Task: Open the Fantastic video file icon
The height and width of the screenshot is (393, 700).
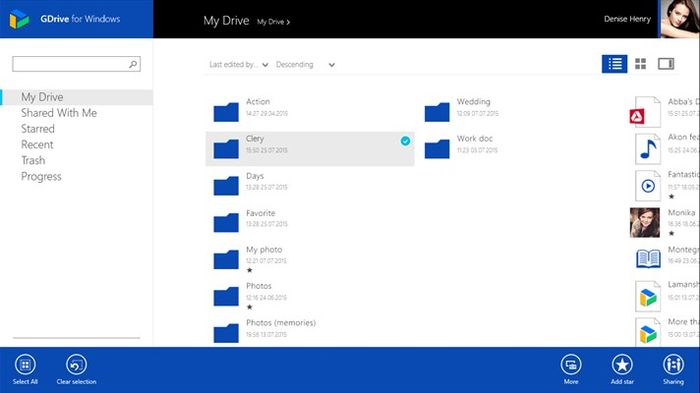Action: [648, 186]
